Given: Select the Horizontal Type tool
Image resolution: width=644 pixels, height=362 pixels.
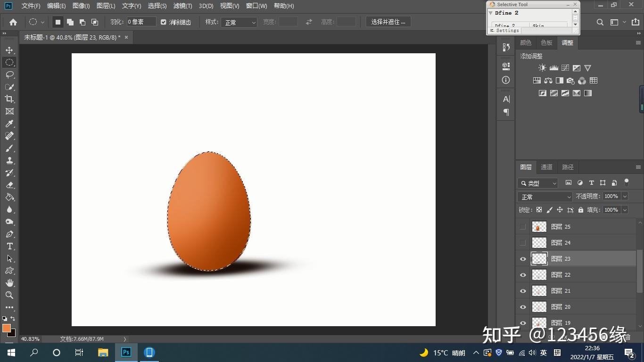Looking at the screenshot, I should click(x=9, y=246).
